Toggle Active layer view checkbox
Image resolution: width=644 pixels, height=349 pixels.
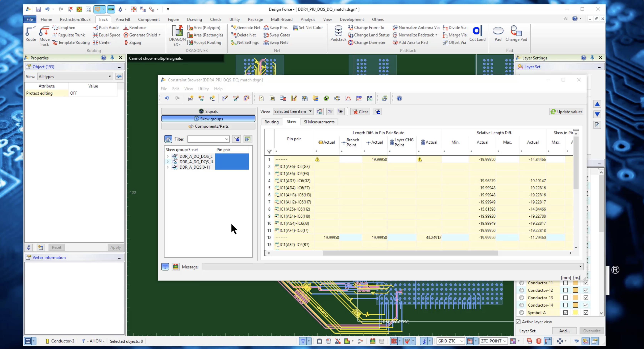pos(519,322)
